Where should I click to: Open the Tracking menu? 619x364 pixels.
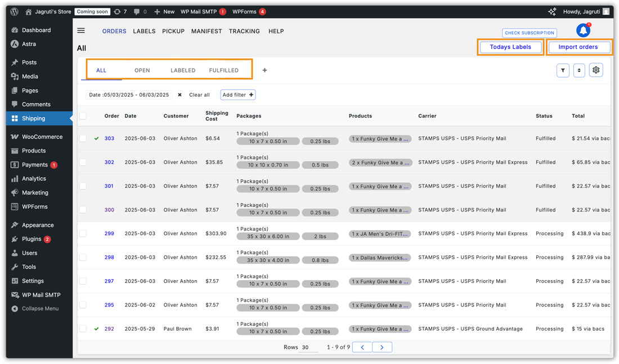(244, 31)
